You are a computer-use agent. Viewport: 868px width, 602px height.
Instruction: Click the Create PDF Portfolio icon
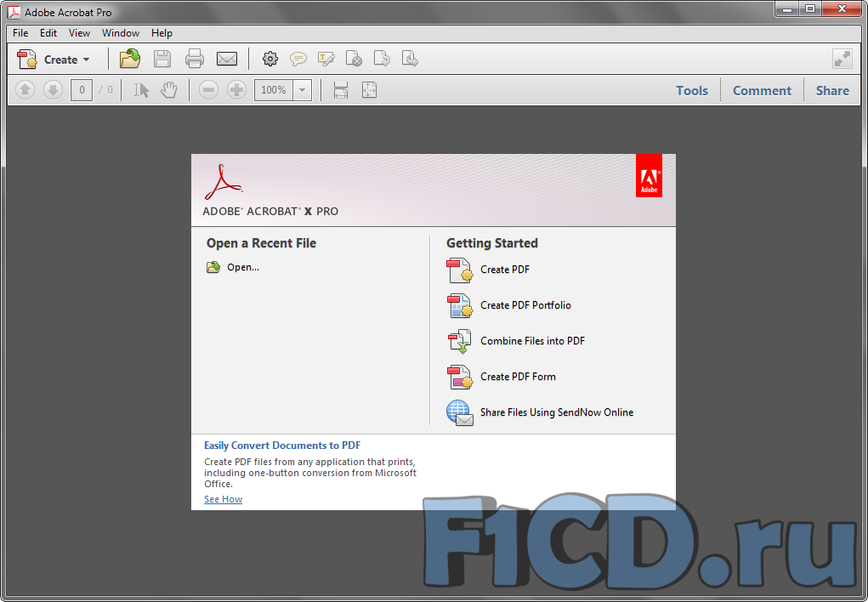[459, 306]
